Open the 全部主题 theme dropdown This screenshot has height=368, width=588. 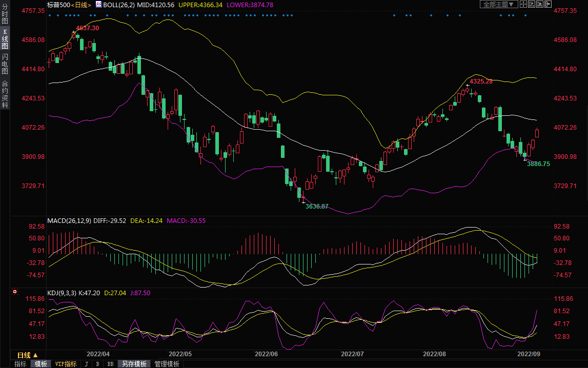tap(497, 4)
